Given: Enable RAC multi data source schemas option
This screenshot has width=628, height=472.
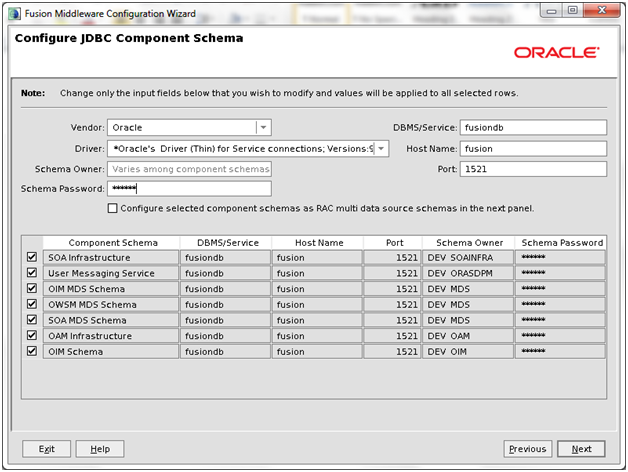Looking at the screenshot, I should (113, 208).
